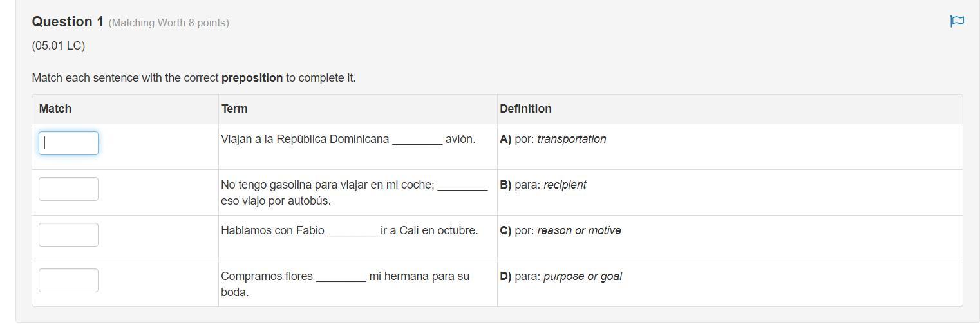The height and width of the screenshot is (327, 980).
Task: Select the sentence 'Compramos flores'
Action: click(267, 276)
